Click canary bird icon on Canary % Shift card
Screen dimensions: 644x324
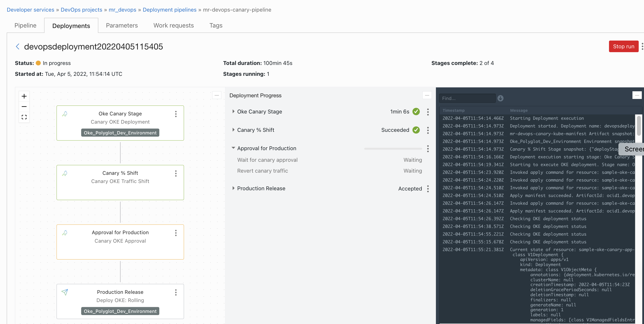(65, 173)
